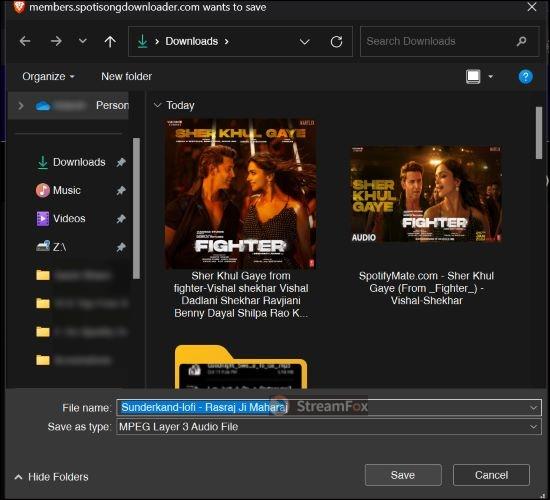
Task: Go back using the left arrow
Action: point(25,41)
